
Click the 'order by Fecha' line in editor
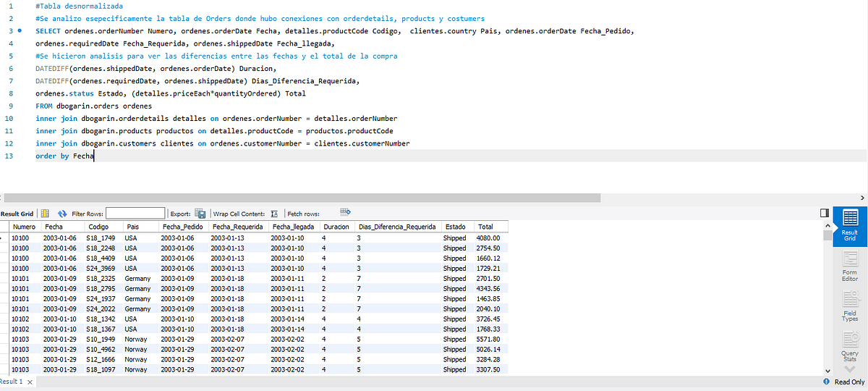point(64,156)
